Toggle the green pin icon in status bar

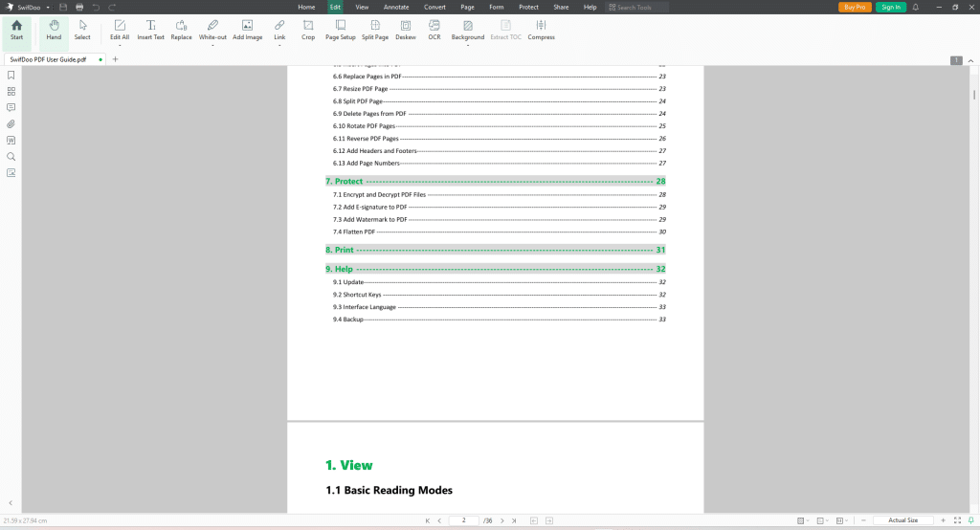[x=971, y=520]
